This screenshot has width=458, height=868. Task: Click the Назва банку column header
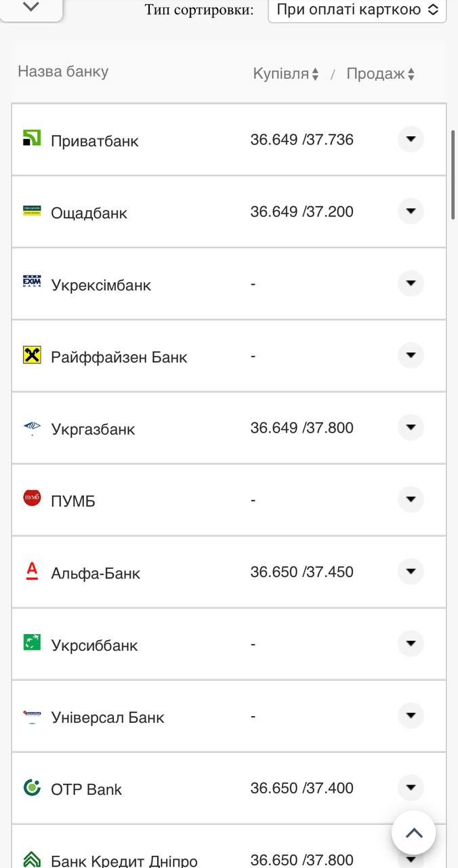click(63, 72)
